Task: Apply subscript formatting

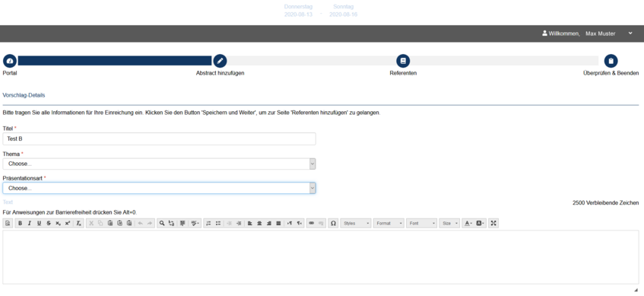Action: click(x=58, y=223)
